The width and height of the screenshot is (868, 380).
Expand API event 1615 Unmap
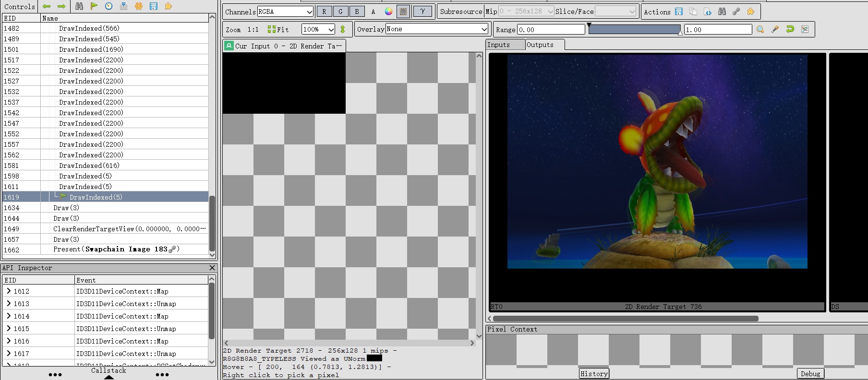[x=9, y=328]
